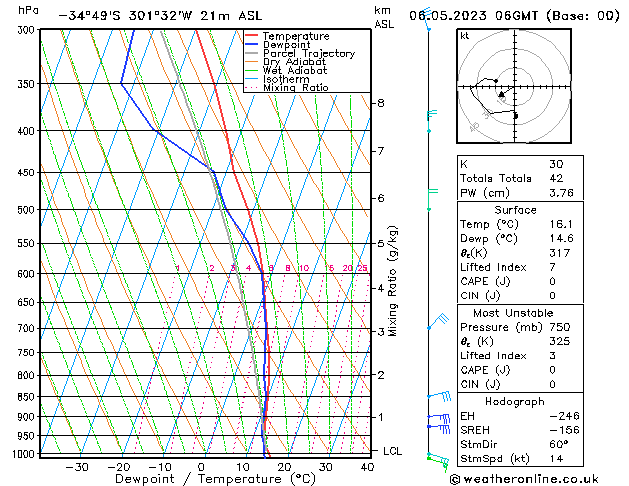
Task: Click the red Temperature legend line swatch
Action: click(252, 36)
